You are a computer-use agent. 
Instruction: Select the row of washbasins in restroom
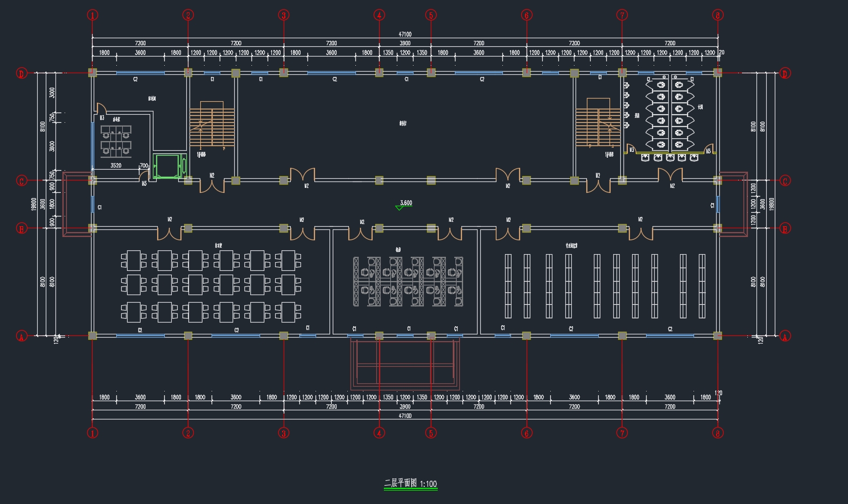click(670, 157)
